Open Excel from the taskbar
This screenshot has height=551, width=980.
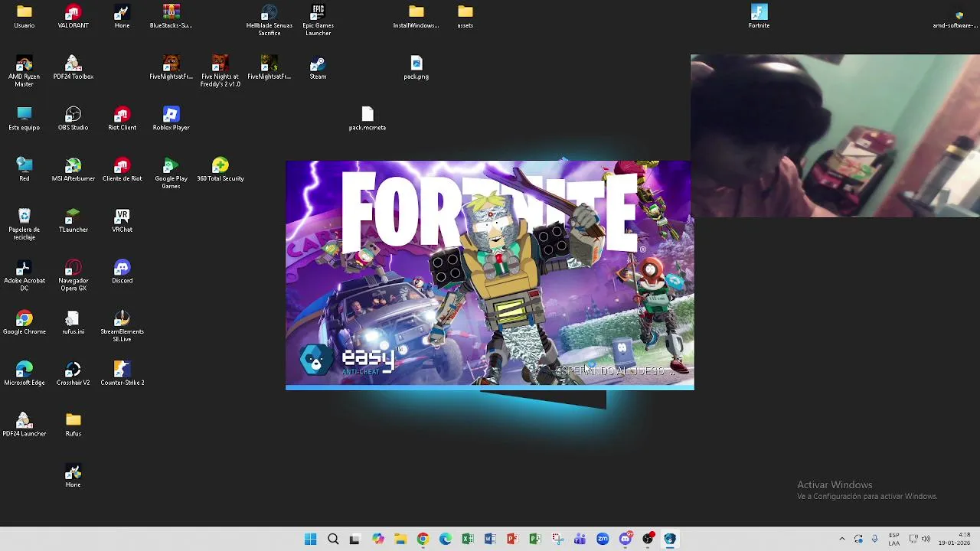click(x=468, y=539)
